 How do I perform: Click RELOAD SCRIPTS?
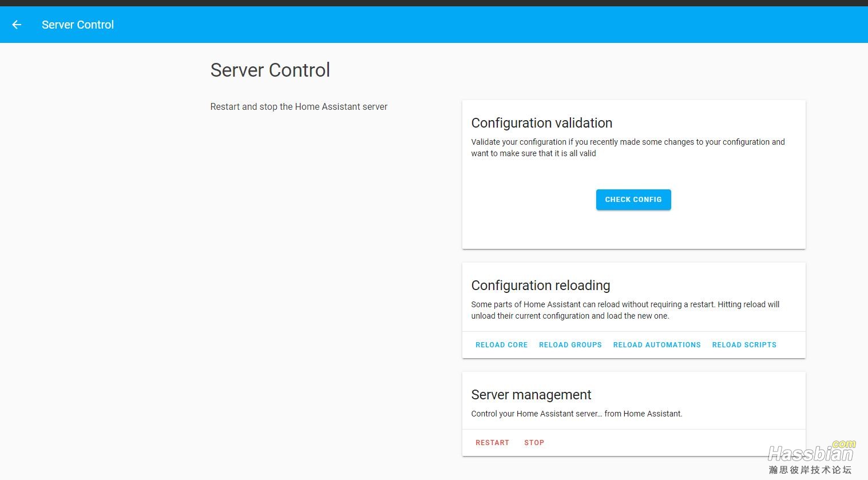point(744,345)
